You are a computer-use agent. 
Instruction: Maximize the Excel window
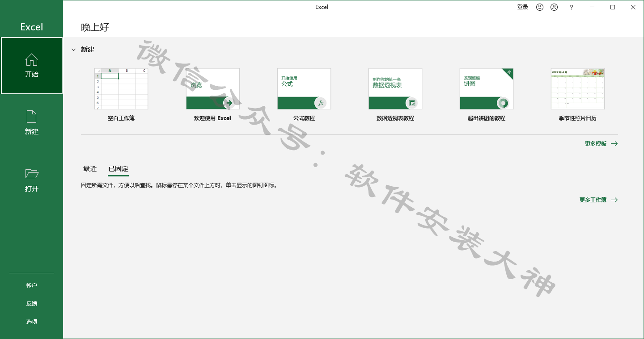(613, 7)
